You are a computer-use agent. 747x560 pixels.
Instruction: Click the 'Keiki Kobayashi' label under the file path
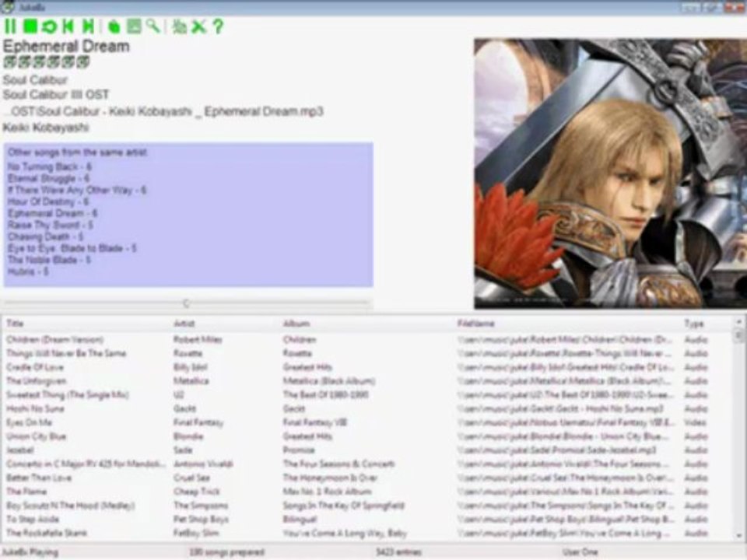point(46,128)
